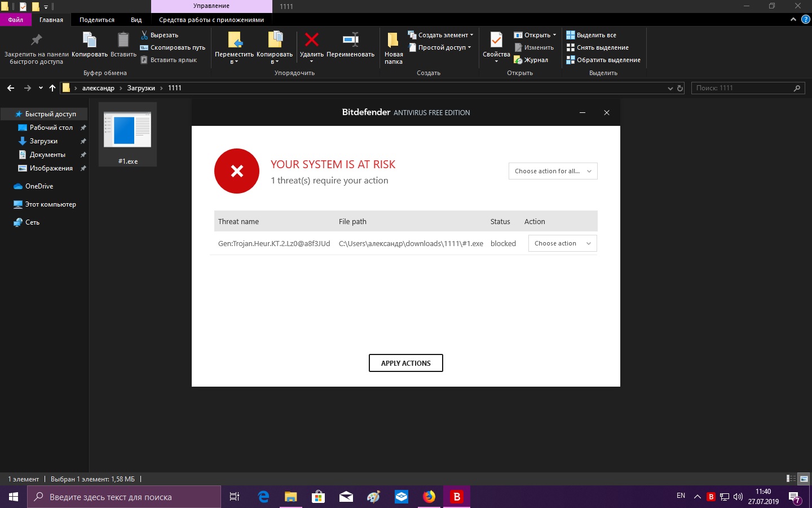Click Выделить все in ribbon

596,35
